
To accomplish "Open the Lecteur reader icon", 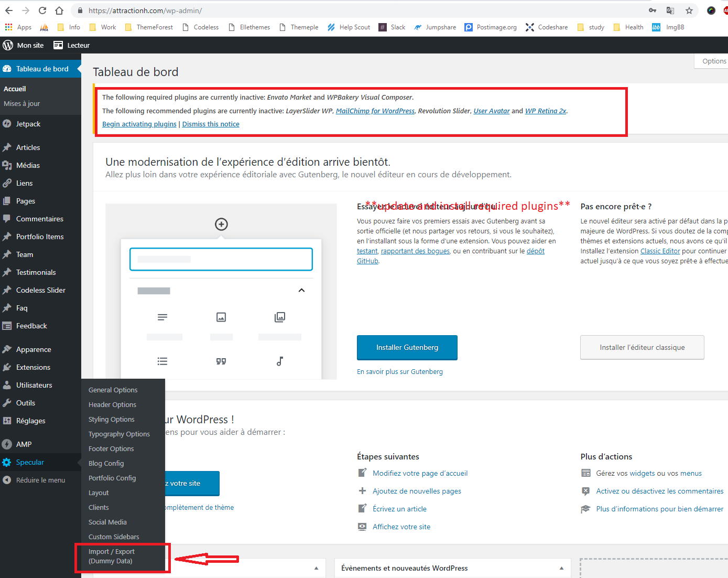I will pyautogui.click(x=72, y=45).
